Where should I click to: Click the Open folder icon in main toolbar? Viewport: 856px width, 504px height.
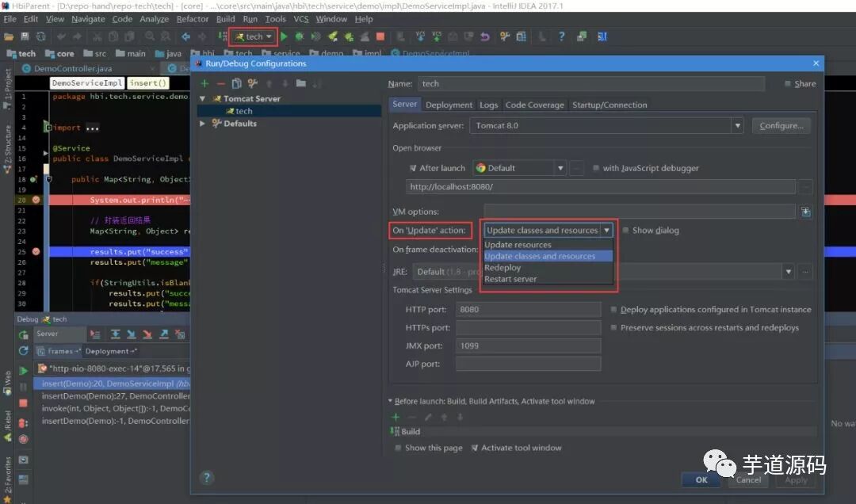(x=9, y=36)
